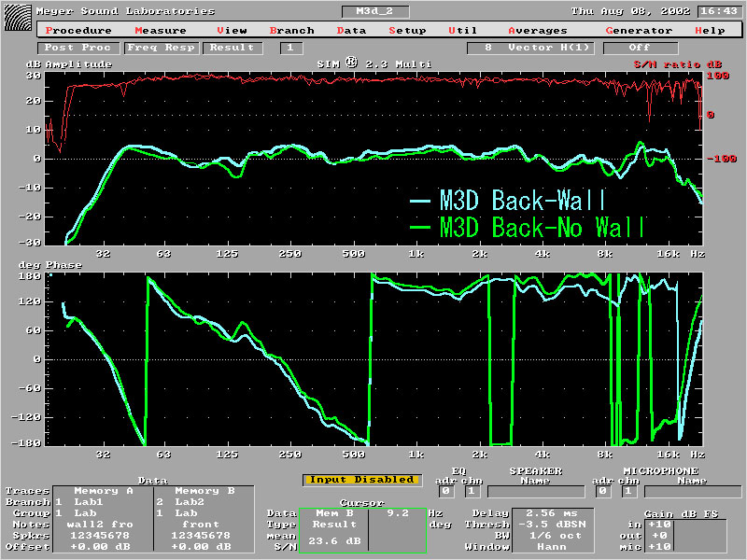
Task: Click cursor Mem B data field
Action: click(x=333, y=513)
